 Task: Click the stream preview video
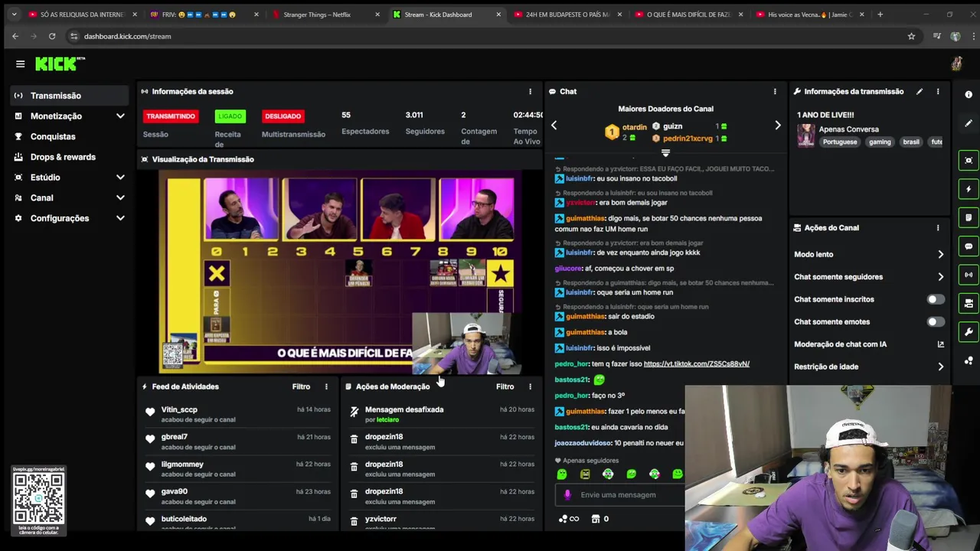tap(341, 273)
